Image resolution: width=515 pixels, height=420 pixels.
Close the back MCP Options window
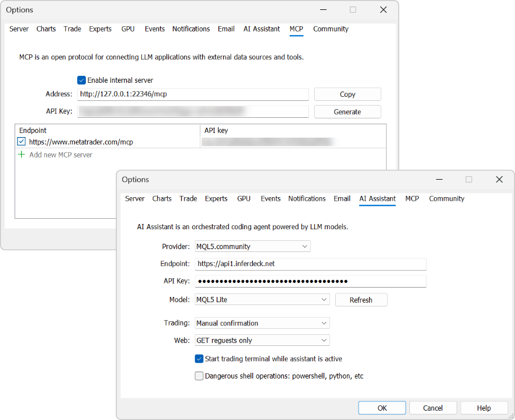(383, 10)
